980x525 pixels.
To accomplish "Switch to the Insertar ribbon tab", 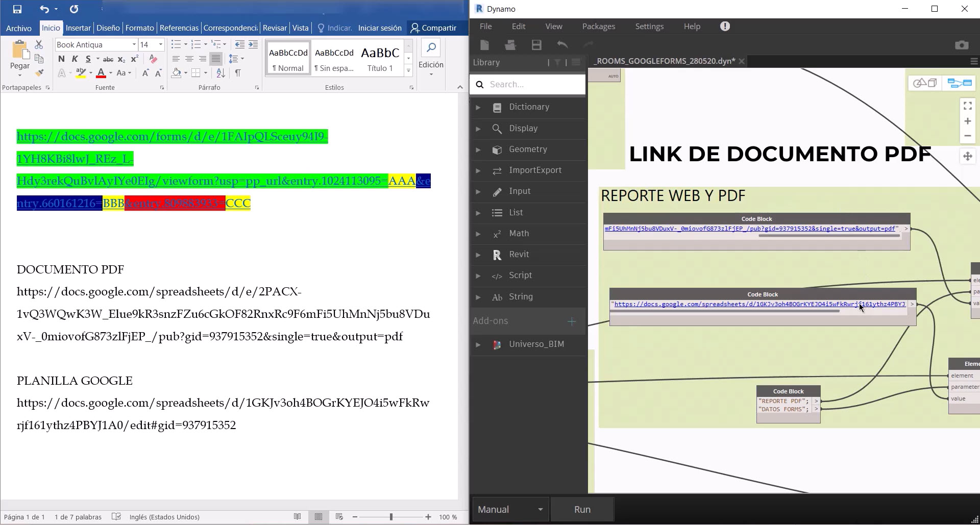I will pyautogui.click(x=78, y=28).
